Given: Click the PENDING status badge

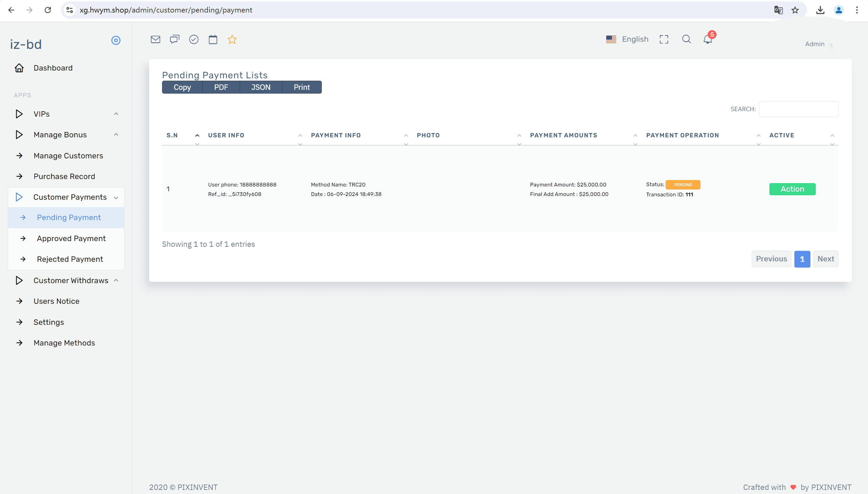Looking at the screenshot, I should (683, 184).
